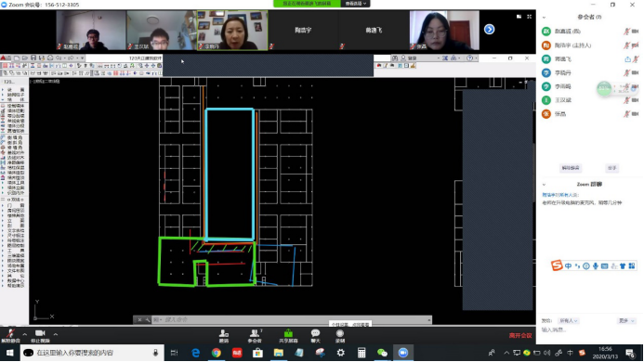Viewport: 644px width, 362px height.
Task: Click the green Share Screen icon
Action: pyautogui.click(x=288, y=336)
